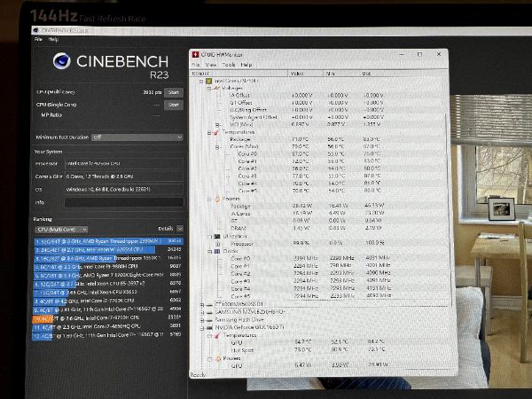Click the OS field in Your System

(x=124, y=190)
